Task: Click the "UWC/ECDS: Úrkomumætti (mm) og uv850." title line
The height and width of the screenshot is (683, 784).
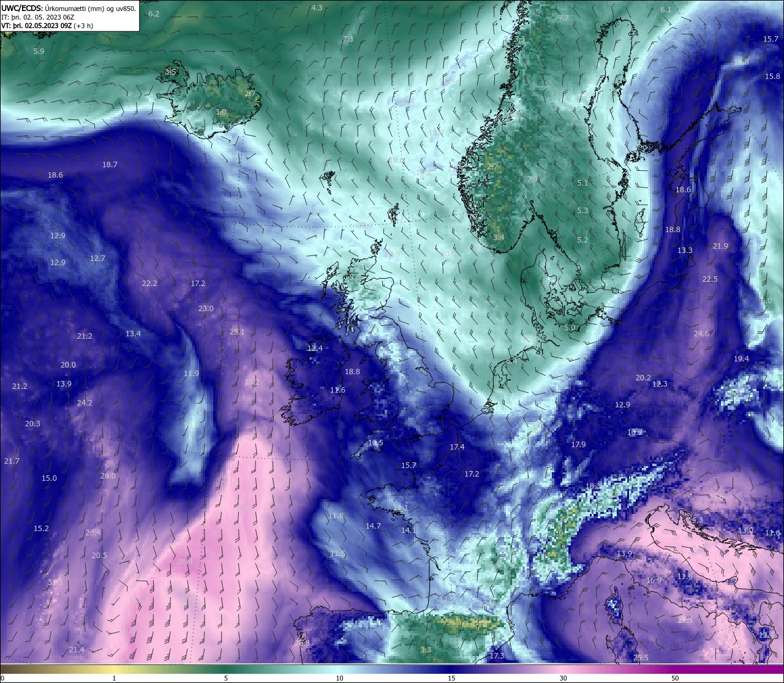Action: pyautogui.click(x=69, y=8)
